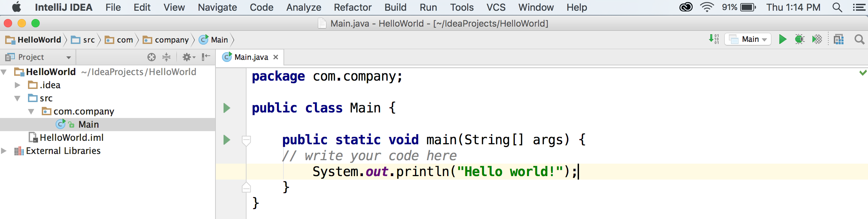Collapse the HelloWorld project root node
The width and height of the screenshot is (868, 219).
4,72
